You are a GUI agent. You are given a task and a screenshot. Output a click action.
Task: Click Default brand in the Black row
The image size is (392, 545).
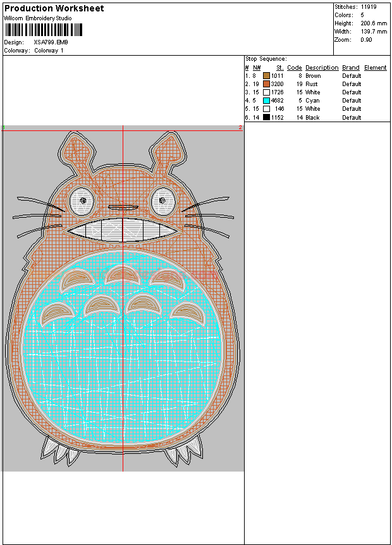[x=352, y=118]
